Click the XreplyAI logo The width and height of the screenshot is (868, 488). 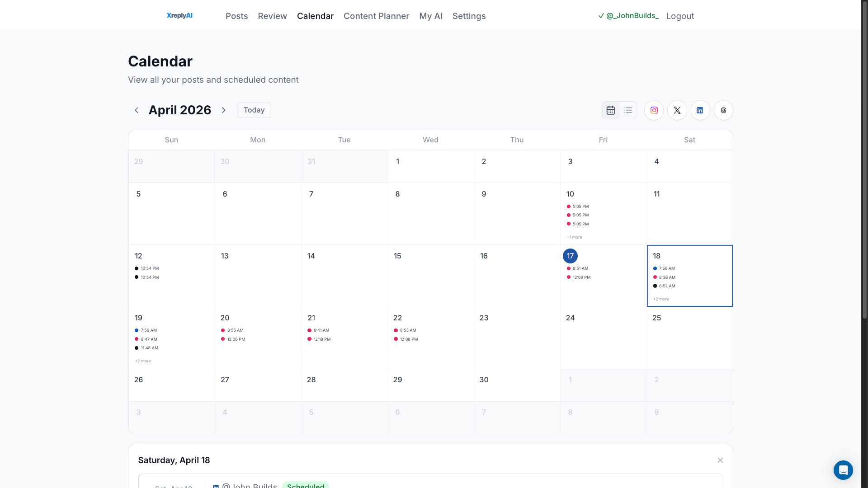coord(179,16)
